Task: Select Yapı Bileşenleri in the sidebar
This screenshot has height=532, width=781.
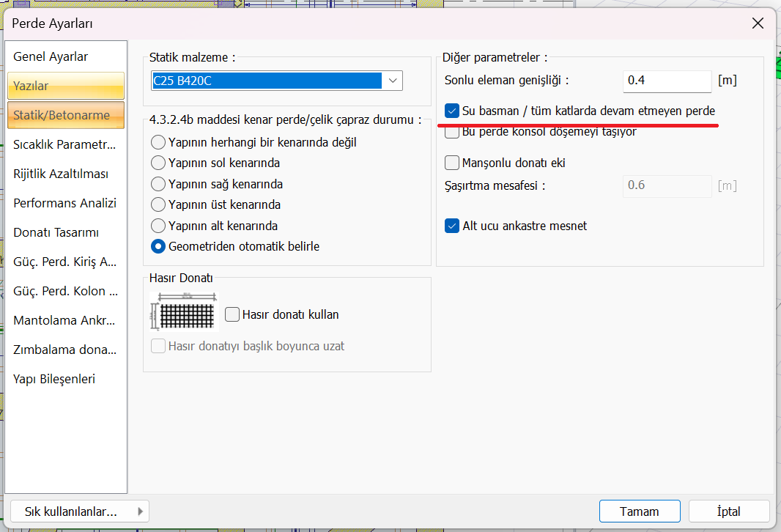Action: click(54, 379)
